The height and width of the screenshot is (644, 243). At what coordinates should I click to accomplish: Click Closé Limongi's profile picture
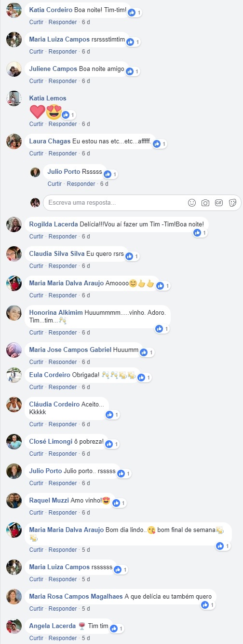(14, 442)
